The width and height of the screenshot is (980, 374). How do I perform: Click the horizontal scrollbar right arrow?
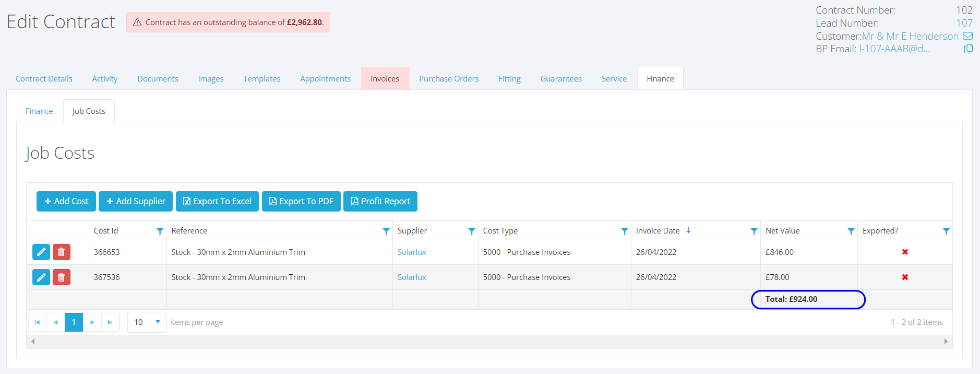coord(946,342)
